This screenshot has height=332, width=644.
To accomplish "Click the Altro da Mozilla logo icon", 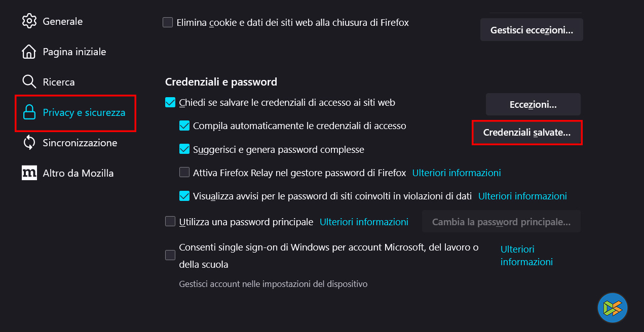I will [x=29, y=173].
